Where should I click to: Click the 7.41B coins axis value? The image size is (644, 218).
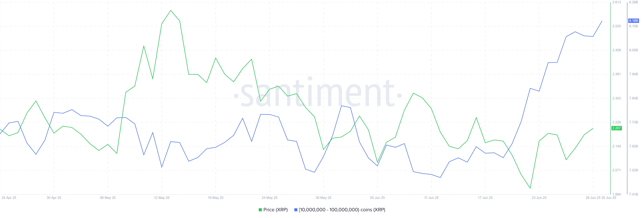click(633, 194)
